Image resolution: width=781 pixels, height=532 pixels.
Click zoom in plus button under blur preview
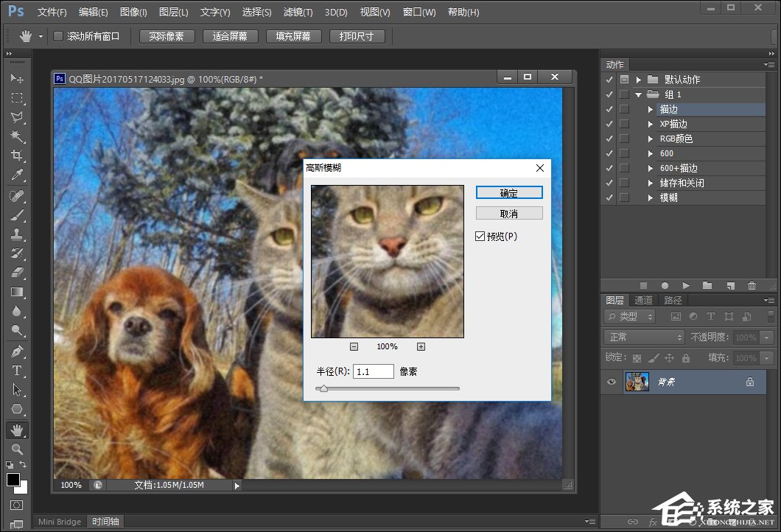click(421, 346)
